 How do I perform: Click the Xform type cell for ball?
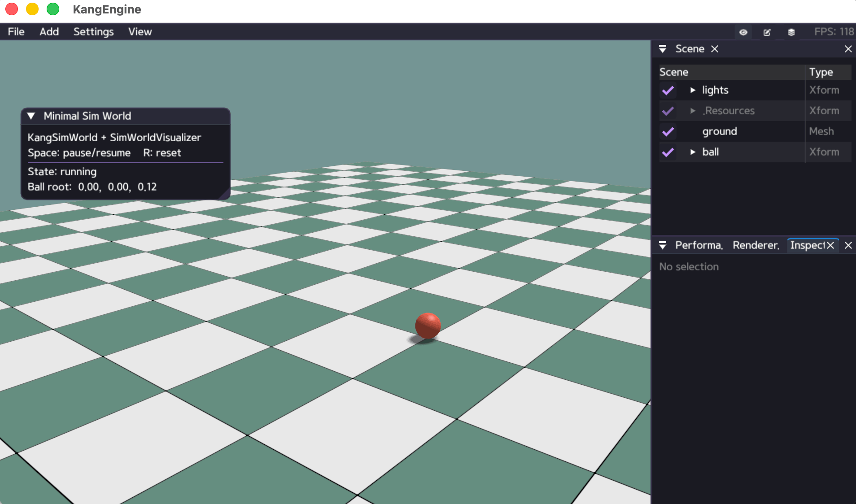pyautogui.click(x=824, y=152)
